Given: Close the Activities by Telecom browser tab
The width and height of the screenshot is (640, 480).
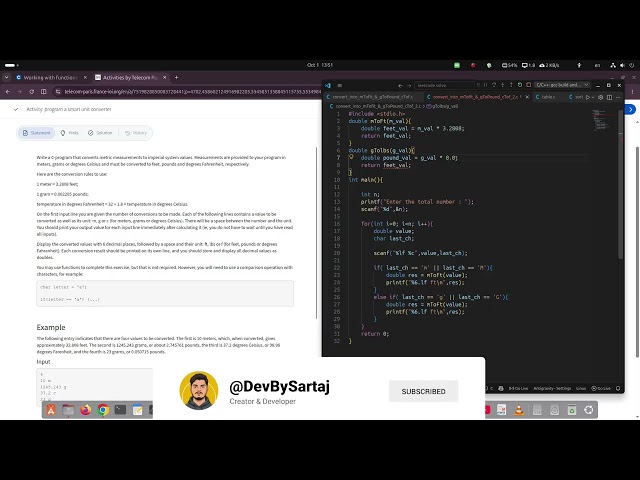Looking at the screenshot, I should [x=165, y=77].
